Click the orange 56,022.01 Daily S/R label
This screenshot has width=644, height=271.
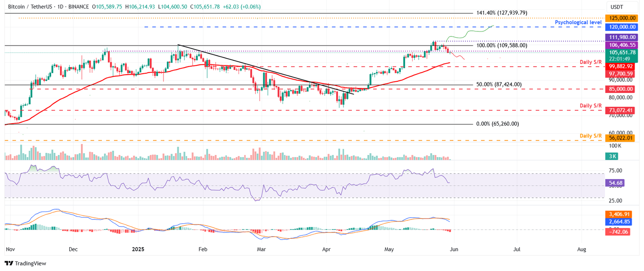click(x=620, y=138)
